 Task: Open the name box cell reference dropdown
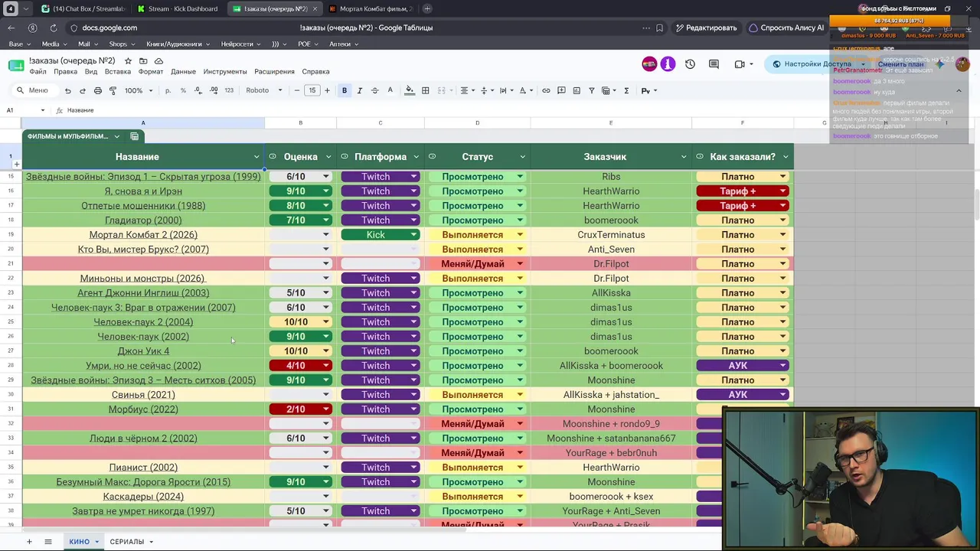pyautogui.click(x=43, y=110)
